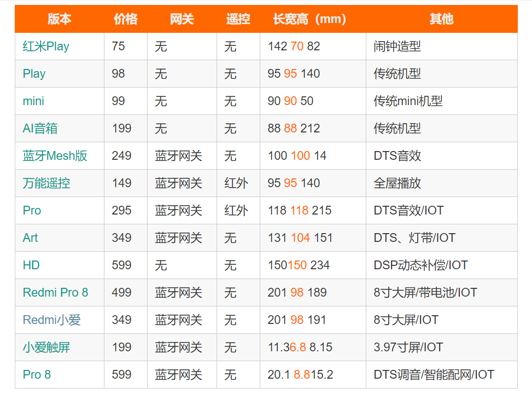The width and height of the screenshot is (532, 394).
Task: Select dimensions 95 95 140 in the Play row
Action: coord(294,74)
